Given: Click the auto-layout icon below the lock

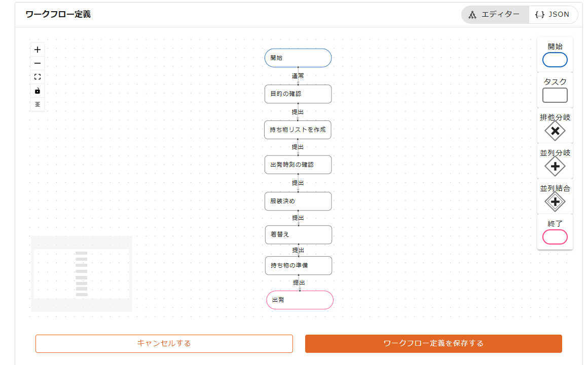Looking at the screenshot, I should (x=38, y=104).
